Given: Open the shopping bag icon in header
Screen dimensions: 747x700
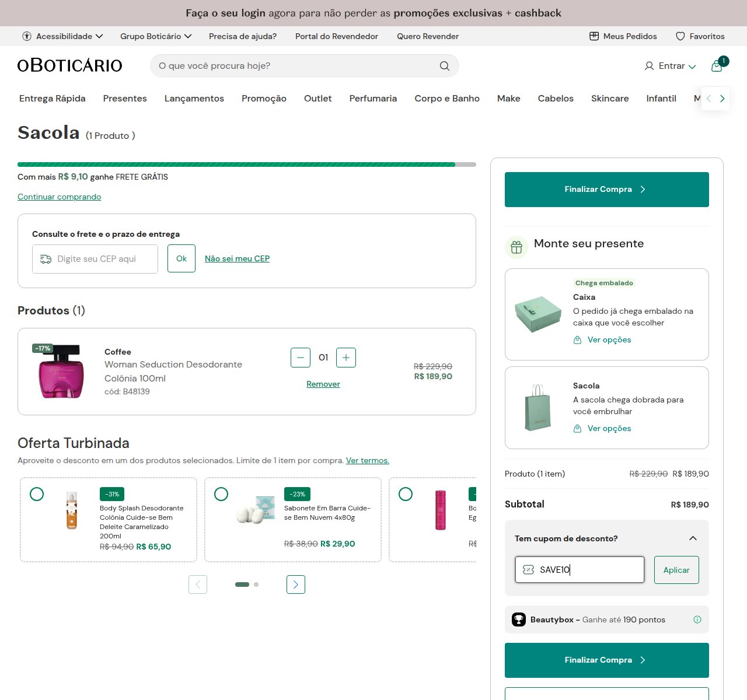Looking at the screenshot, I should point(717,66).
